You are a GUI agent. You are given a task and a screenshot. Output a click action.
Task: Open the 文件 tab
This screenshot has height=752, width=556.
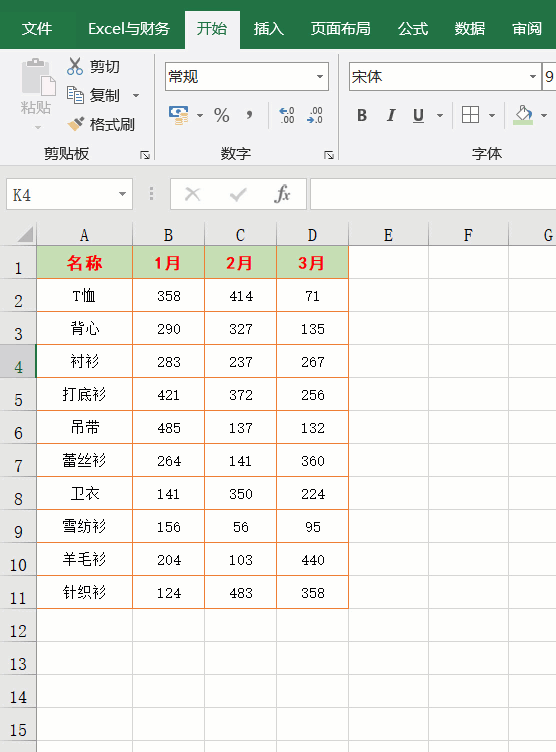click(x=37, y=29)
